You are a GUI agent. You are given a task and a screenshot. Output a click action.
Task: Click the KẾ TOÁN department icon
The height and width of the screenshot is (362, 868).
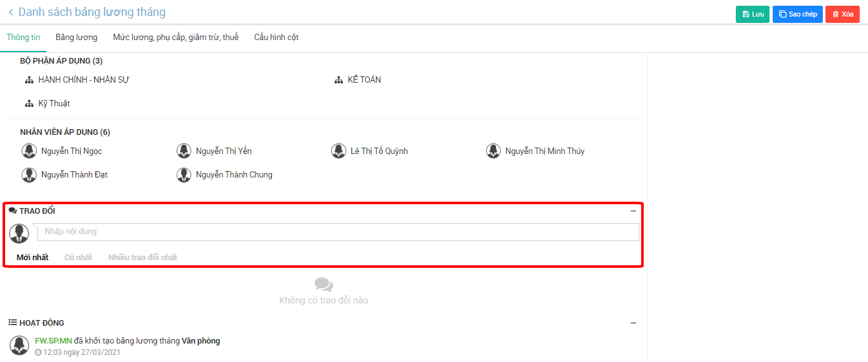tap(339, 80)
